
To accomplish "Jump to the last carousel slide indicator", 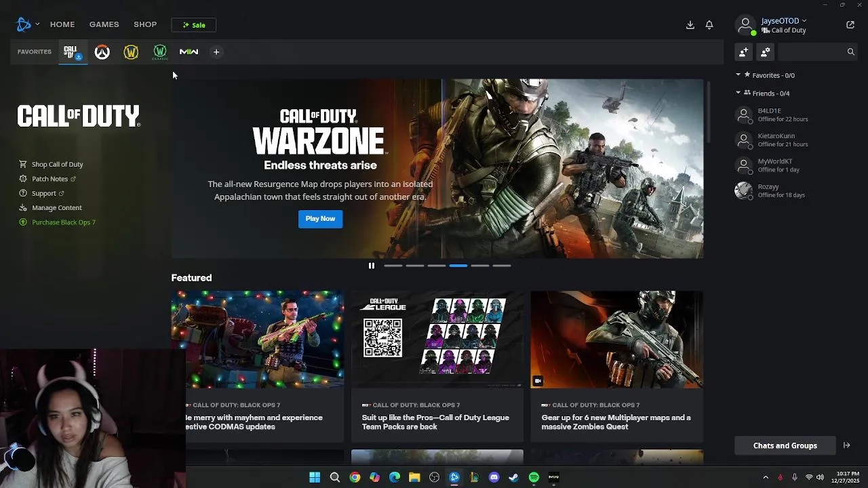I will (502, 266).
